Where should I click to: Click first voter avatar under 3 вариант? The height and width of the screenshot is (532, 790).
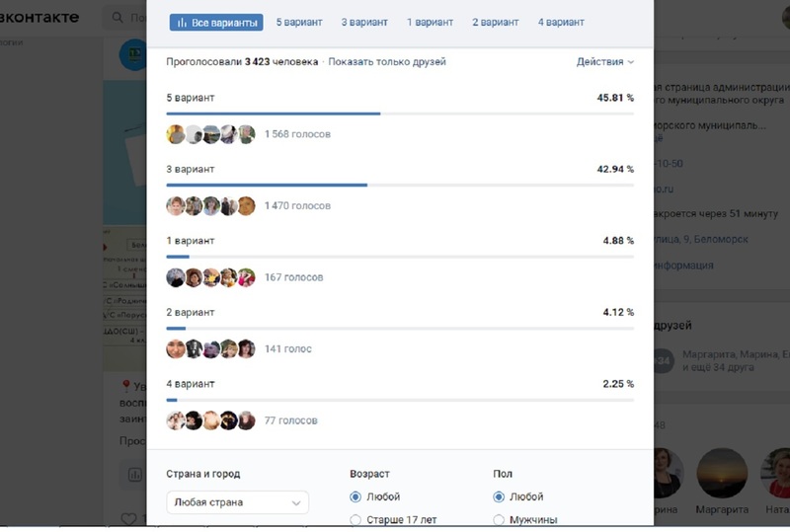(176, 206)
